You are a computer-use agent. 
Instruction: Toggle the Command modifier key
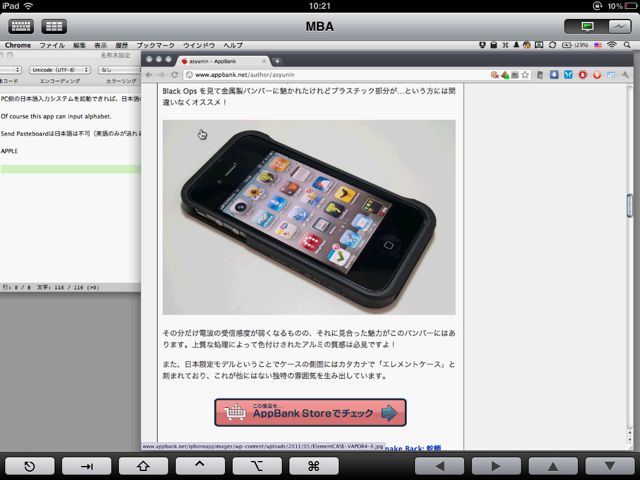point(313,466)
